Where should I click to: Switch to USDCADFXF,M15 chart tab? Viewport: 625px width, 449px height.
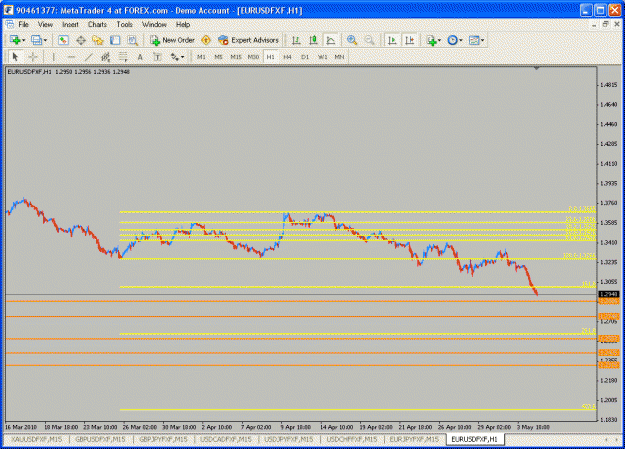tap(226, 439)
